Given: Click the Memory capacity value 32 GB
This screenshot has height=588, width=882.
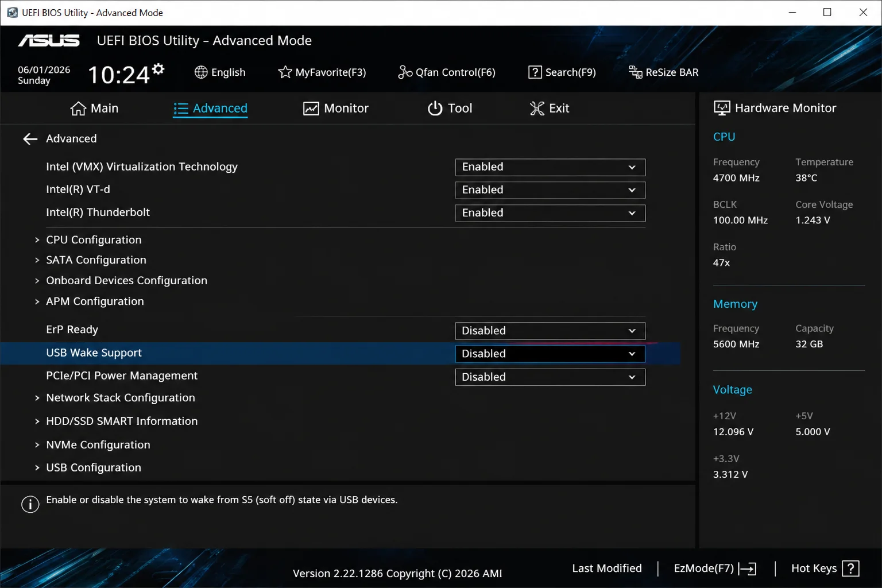Looking at the screenshot, I should (x=809, y=344).
